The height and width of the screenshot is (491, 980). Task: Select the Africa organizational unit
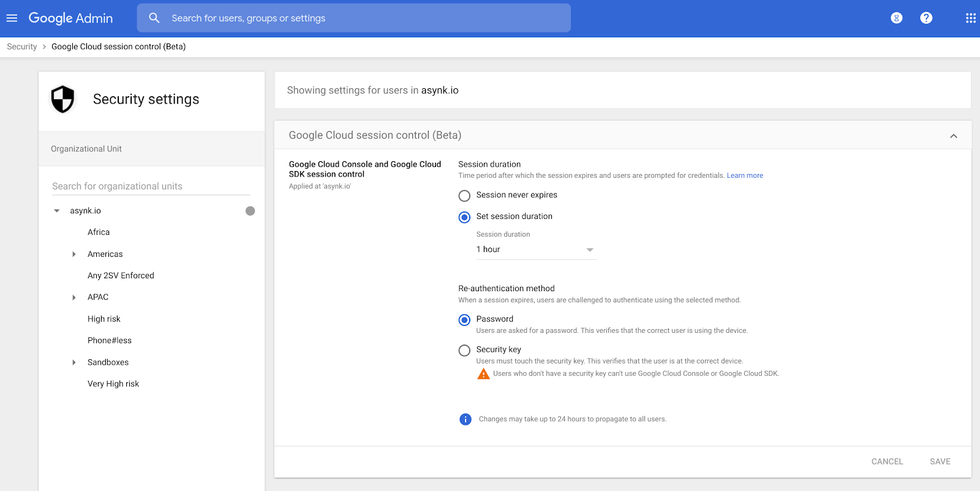pos(99,232)
